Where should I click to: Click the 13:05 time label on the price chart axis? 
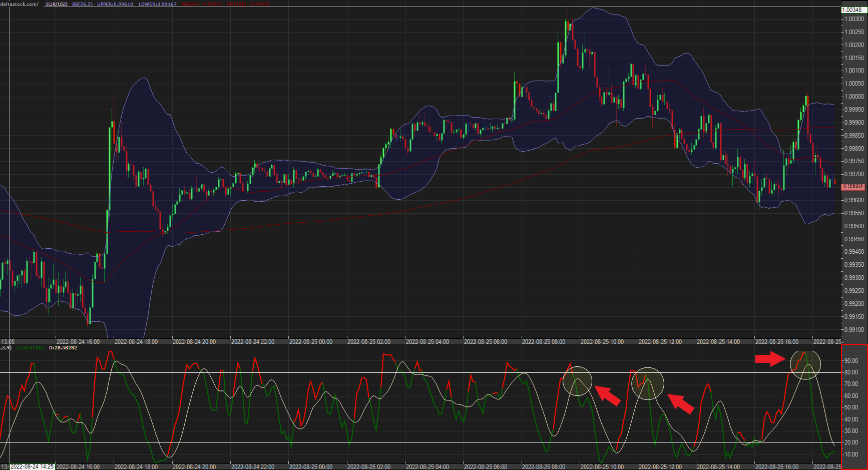pos(8,342)
